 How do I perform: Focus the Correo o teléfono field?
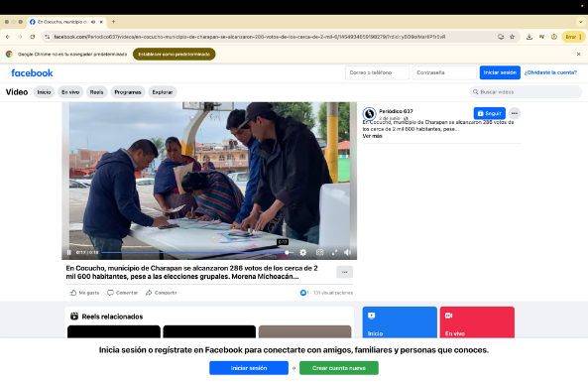click(x=377, y=72)
